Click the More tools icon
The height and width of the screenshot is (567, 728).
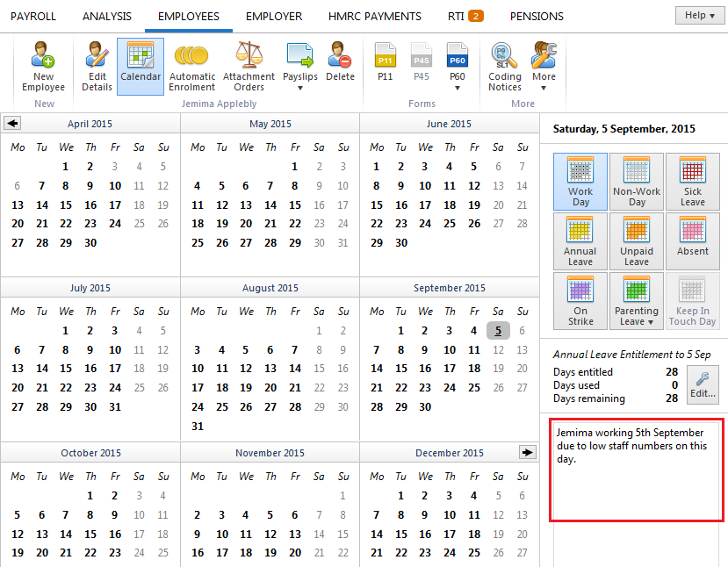(544, 55)
